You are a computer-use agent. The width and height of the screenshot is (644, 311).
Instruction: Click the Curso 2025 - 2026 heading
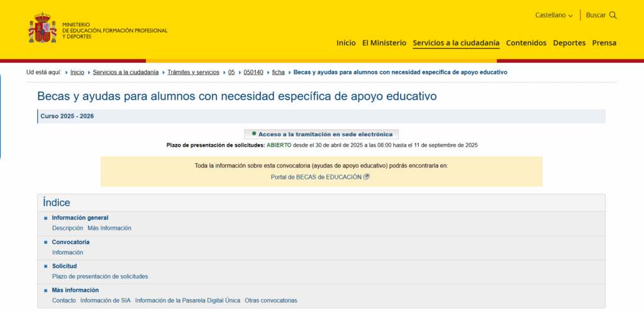pyautogui.click(x=67, y=116)
